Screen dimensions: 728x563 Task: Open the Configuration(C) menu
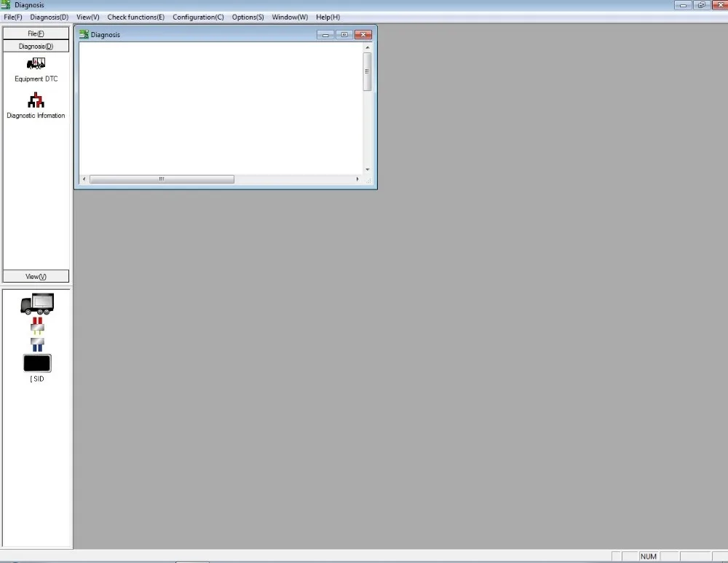click(x=198, y=17)
